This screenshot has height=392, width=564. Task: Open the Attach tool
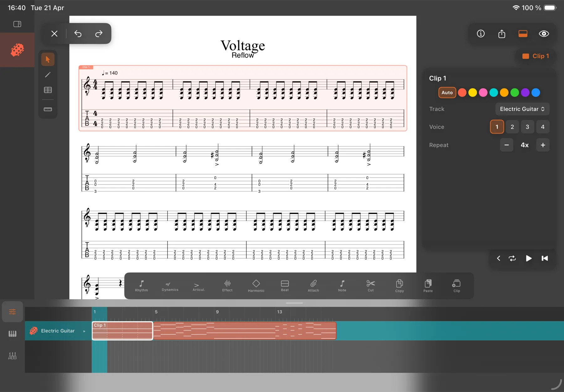tap(313, 286)
